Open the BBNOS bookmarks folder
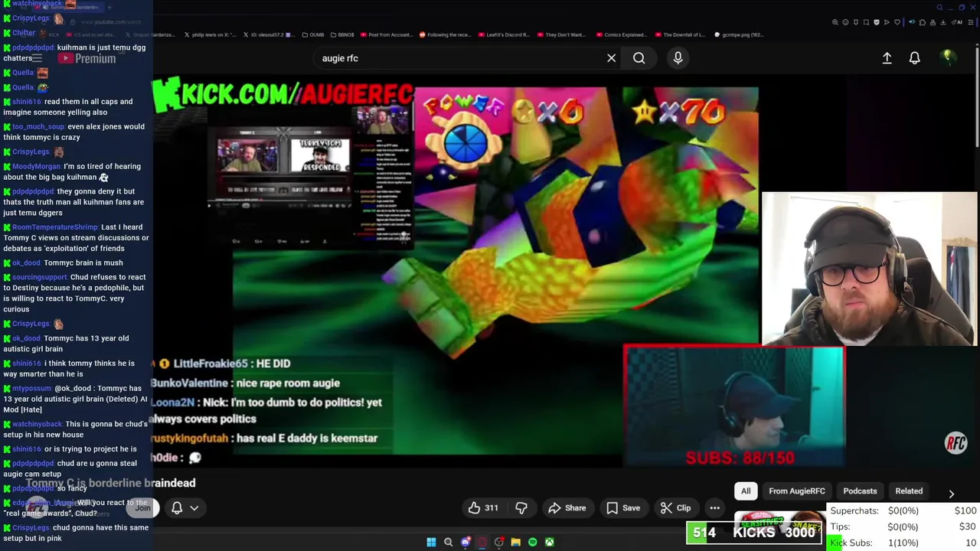Viewport: 980px width, 551px height. coord(342,34)
